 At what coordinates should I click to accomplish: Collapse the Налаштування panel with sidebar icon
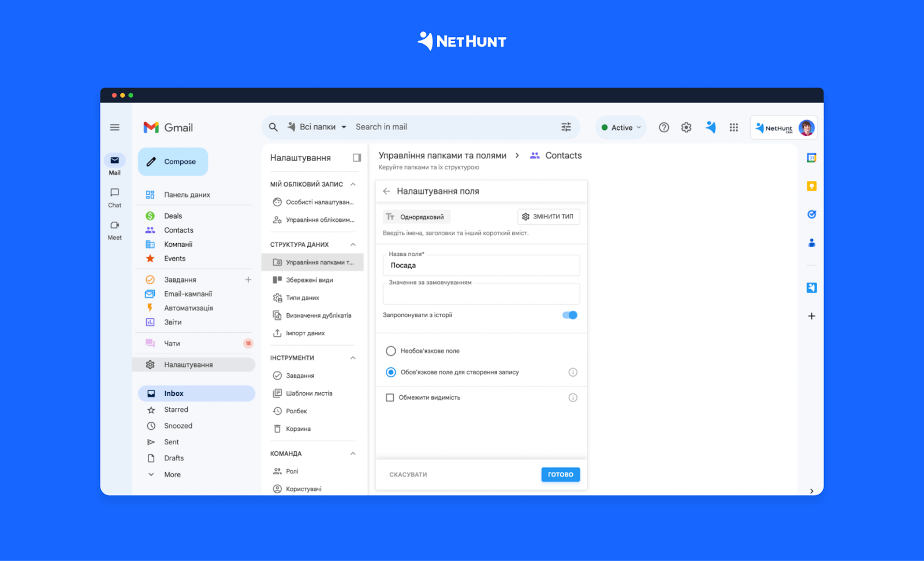357,158
